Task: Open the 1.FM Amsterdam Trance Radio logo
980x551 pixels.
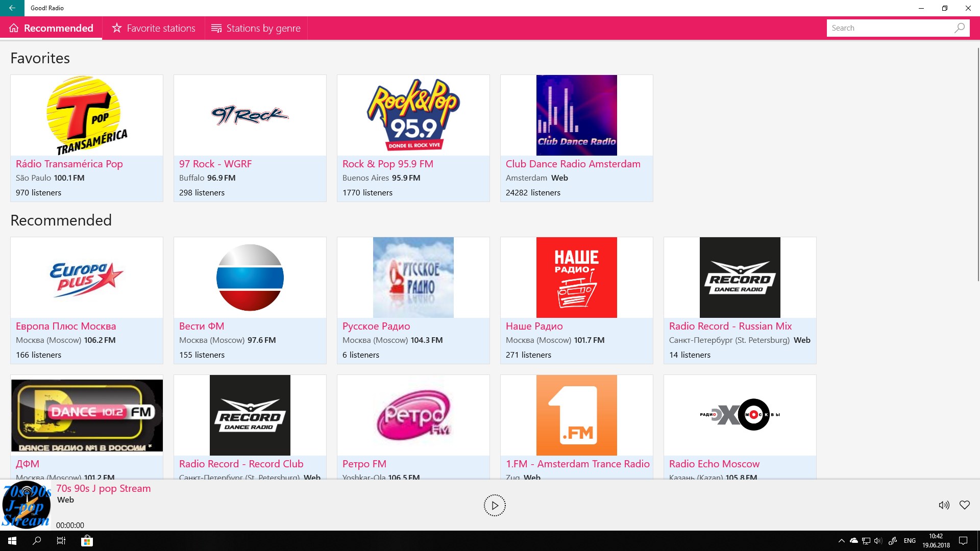Action: (576, 415)
